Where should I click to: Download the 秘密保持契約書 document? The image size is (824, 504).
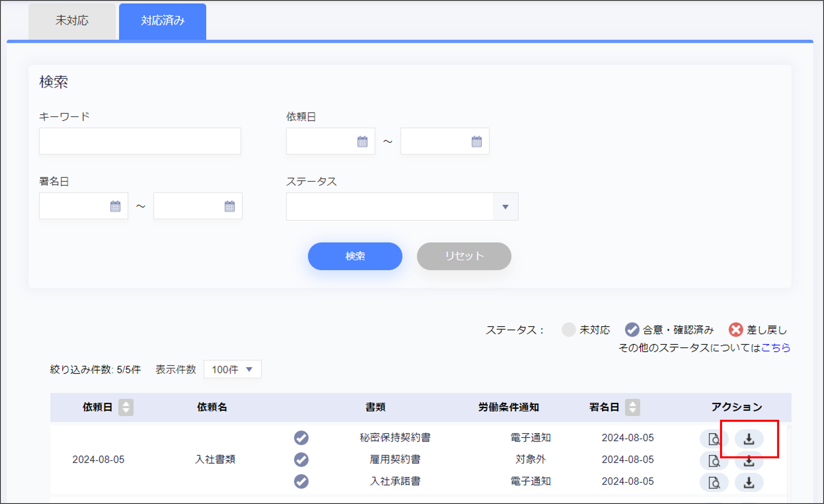point(749,439)
